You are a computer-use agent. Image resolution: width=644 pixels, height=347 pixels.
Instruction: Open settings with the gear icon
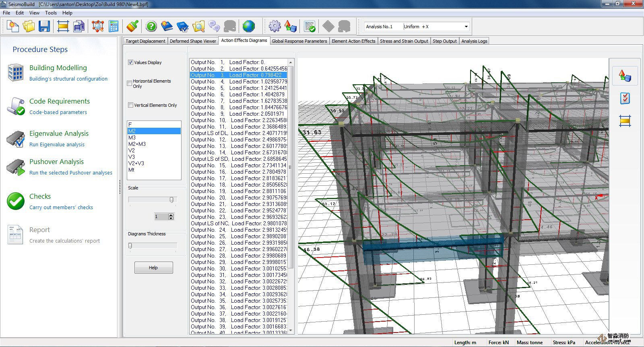[x=275, y=27]
